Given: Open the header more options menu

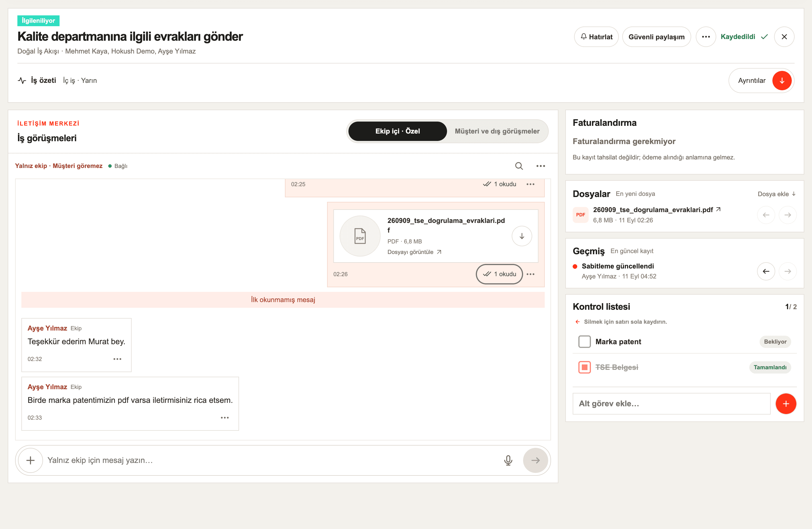Looking at the screenshot, I should coord(705,37).
